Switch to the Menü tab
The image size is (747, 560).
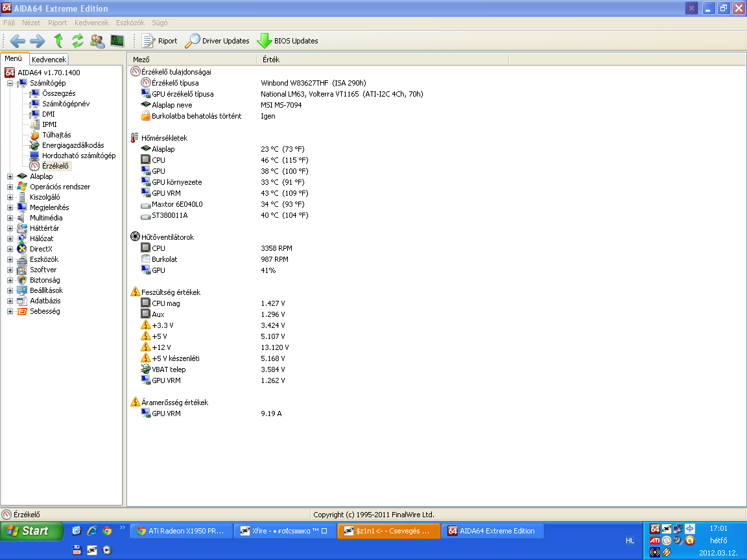click(x=14, y=58)
